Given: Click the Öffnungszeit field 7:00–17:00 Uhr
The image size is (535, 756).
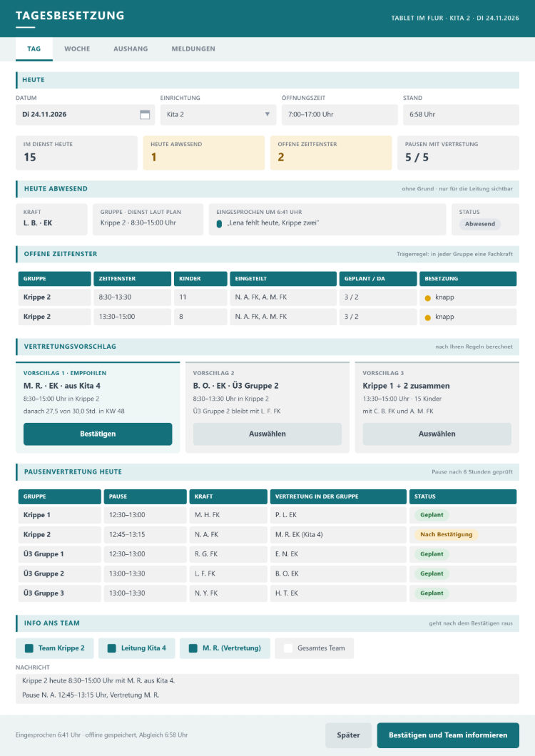Looking at the screenshot, I should coord(340,115).
